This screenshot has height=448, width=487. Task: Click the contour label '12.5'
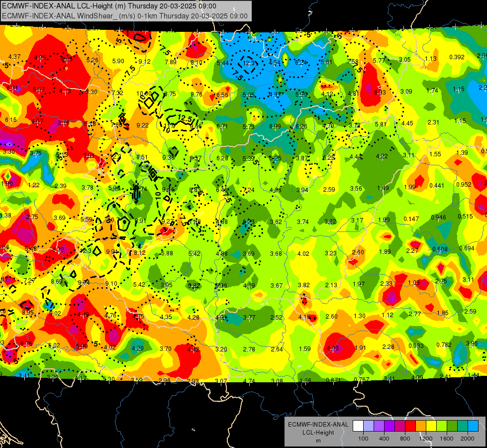185,118
